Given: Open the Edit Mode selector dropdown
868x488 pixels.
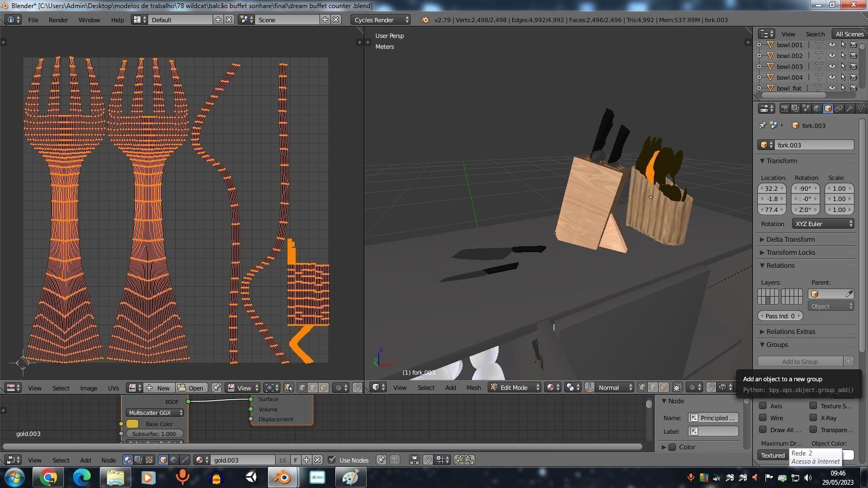Looking at the screenshot, I should (x=514, y=387).
